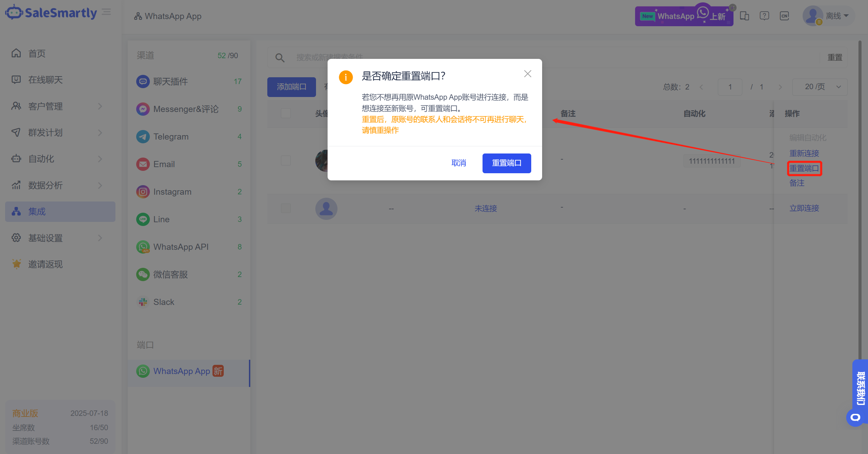Click the search magnifier icon

click(x=280, y=58)
